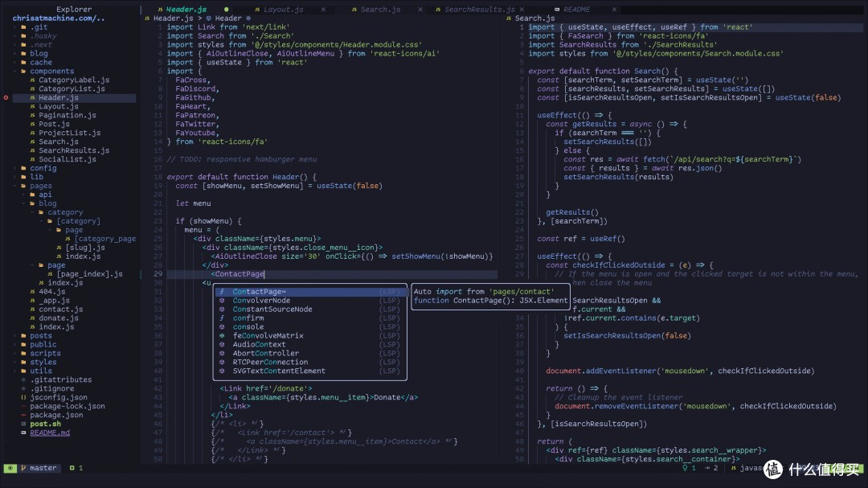Click the markdown icon beside README.md
The image size is (868, 488).
[23, 433]
